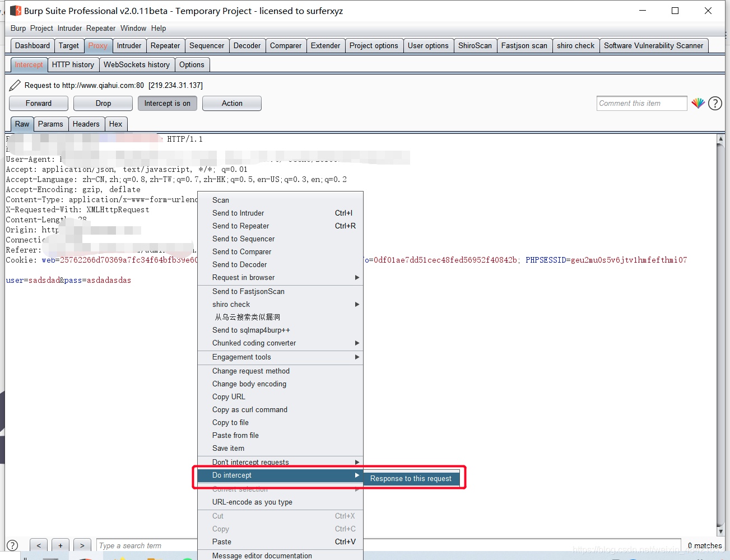Open the Do intercept submenu entry

click(x=280, y=475)
